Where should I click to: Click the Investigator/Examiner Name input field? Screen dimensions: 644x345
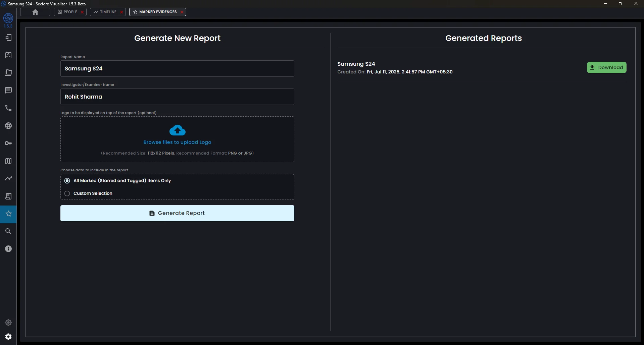[177, 97]
